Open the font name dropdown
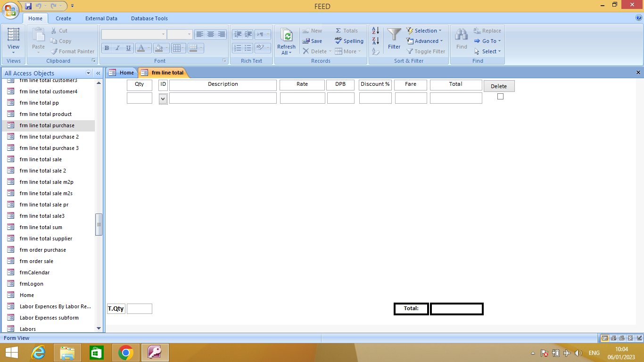Viewport: 644px width, 362px height. [x=164, y=34]
